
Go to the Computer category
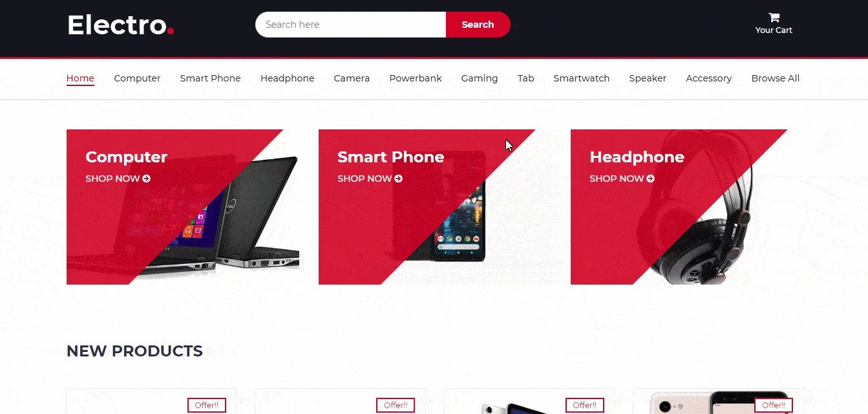(x=137, y=78)
